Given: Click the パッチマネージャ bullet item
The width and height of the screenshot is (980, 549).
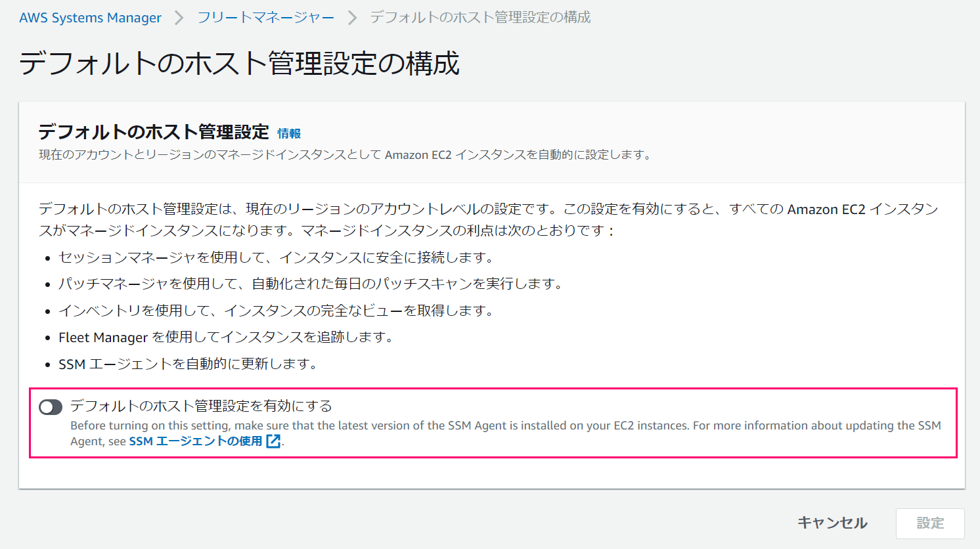Looking at the screenshot, I should coord(311,284).
